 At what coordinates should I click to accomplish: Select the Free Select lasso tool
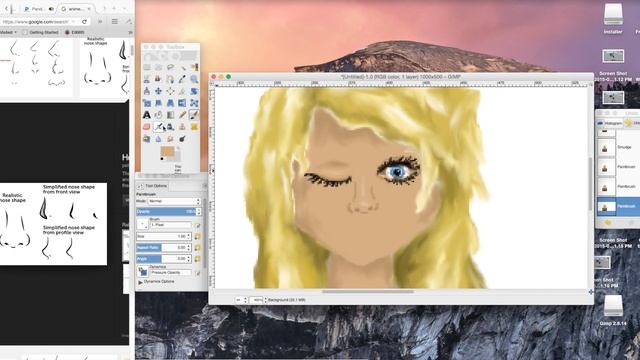(171, 67)
